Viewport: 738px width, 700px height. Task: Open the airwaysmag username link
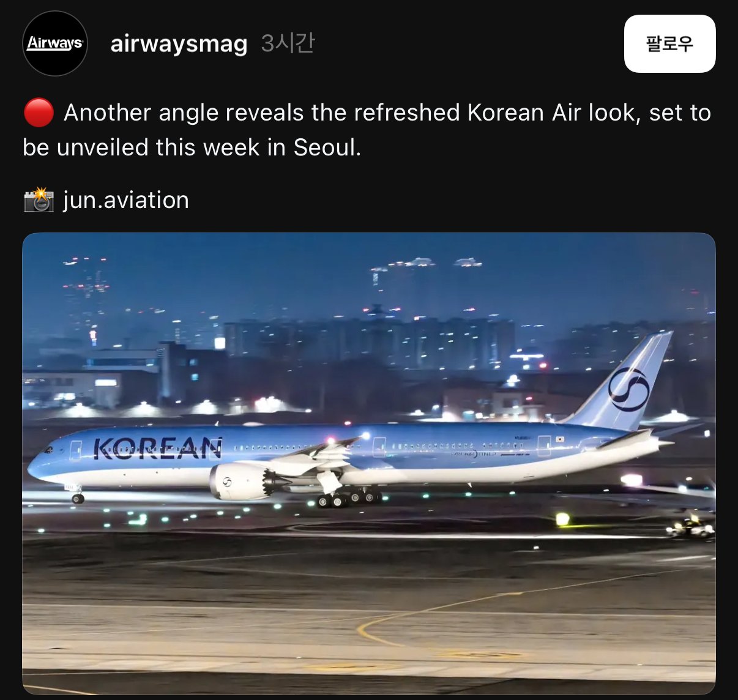point(179,44)
